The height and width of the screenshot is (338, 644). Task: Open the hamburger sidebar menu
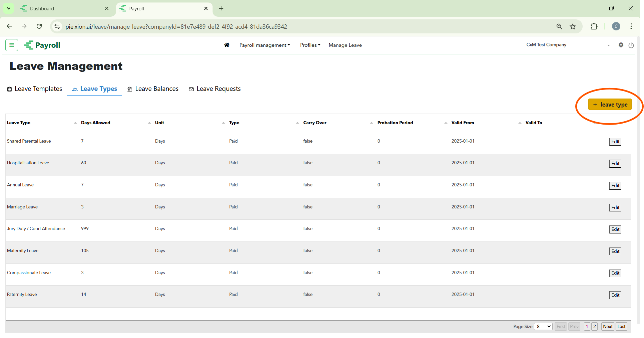[12, 45]
